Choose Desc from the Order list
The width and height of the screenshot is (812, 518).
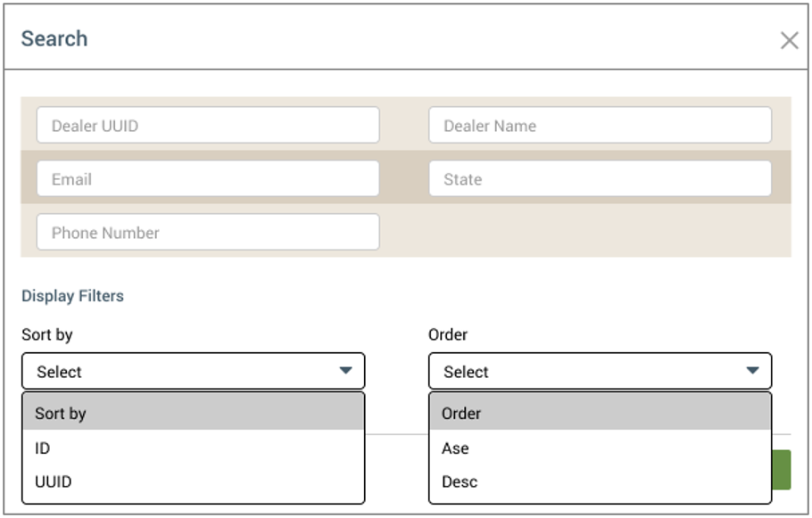(x=601, y=481)
